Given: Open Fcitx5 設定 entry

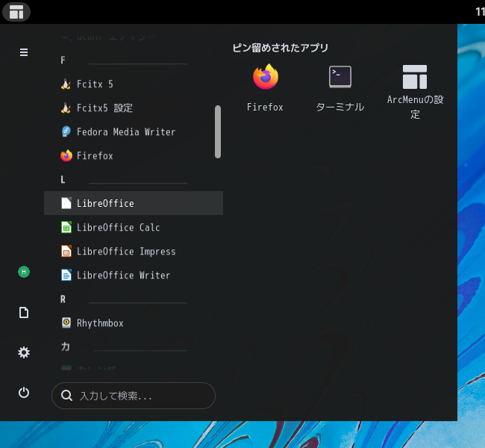Looking at the screenshot, I should pos(134,108).
